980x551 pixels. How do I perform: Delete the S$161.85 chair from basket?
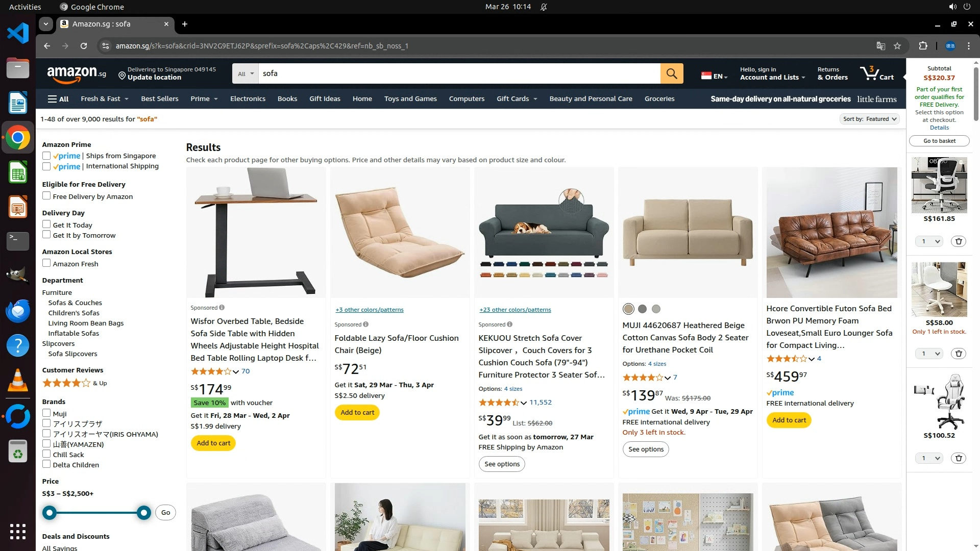(959, 241)
